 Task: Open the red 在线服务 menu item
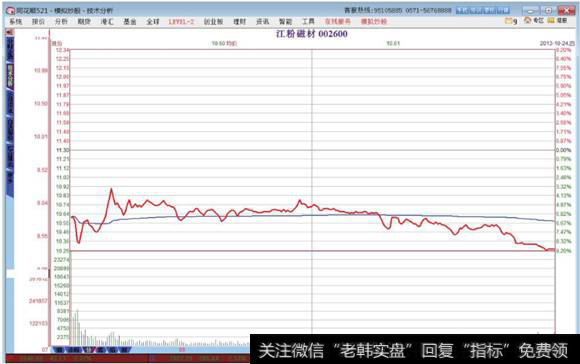pyautogui.click(x=337, y=21)
